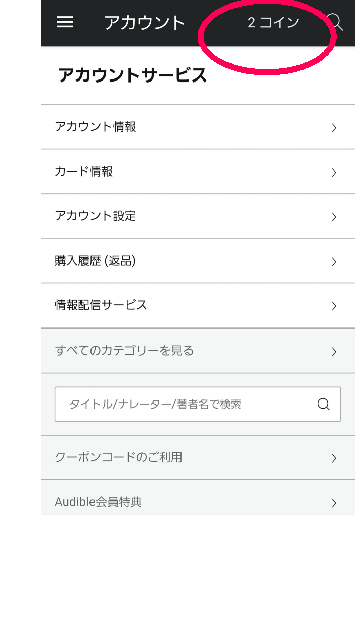362x644 pixels.
Task: Select アカウント設定 entry
Action: click(96, 216)
